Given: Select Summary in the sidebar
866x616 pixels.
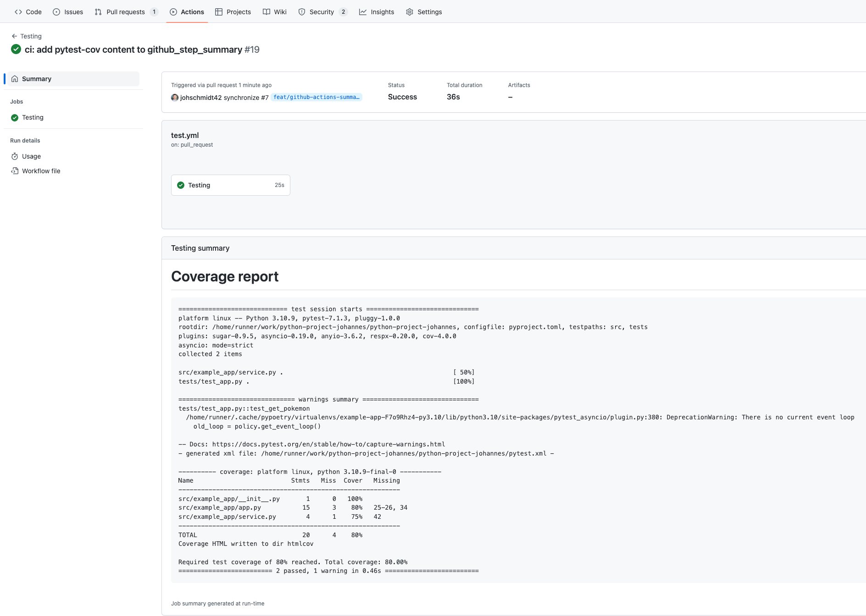Looking at the screenshot, I should pyautogui.click(x=73, y=79).
